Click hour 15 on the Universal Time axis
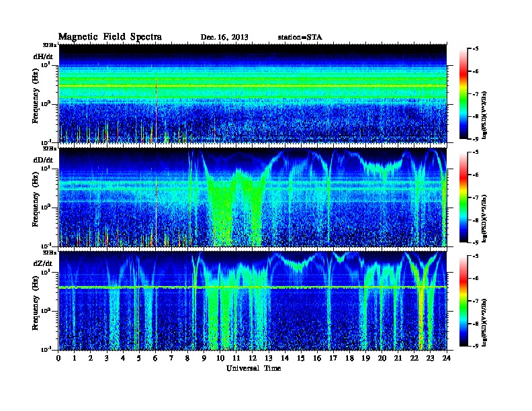 [301, 358]
